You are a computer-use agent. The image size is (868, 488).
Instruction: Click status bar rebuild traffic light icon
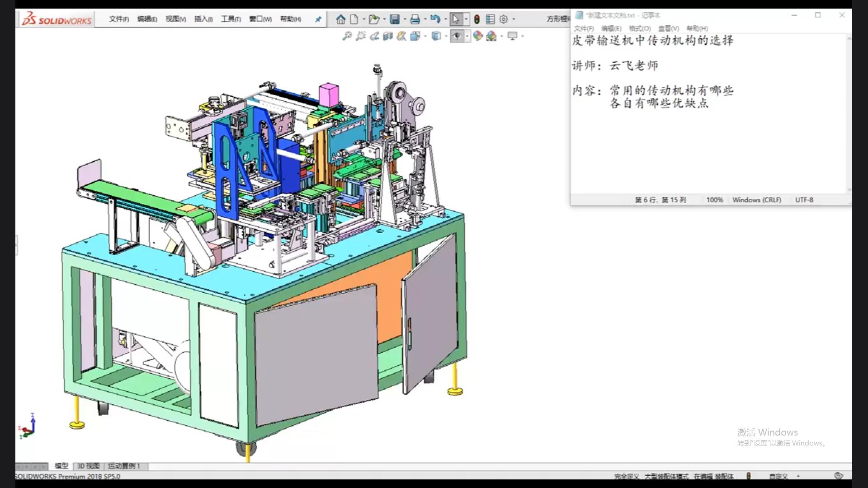[748, 476]
